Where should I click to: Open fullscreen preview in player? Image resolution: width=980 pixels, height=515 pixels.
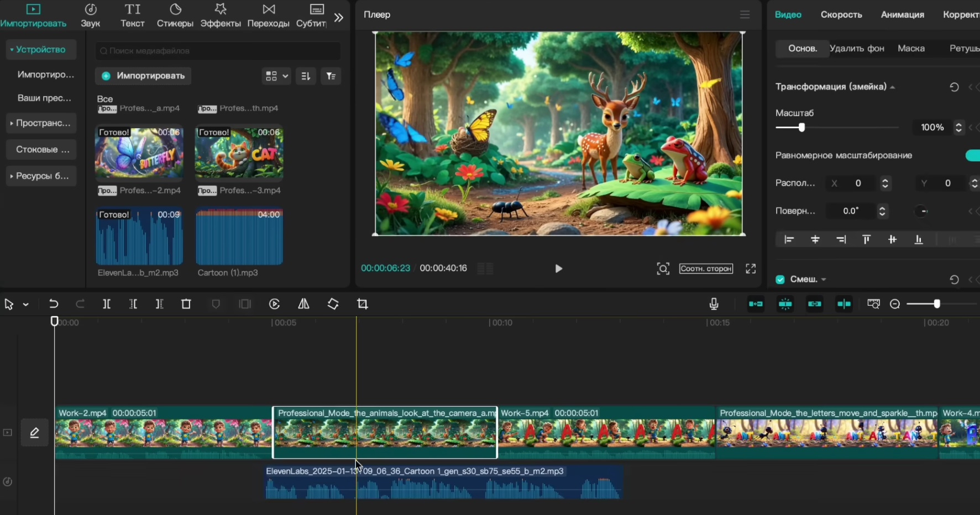click(750, 269)
